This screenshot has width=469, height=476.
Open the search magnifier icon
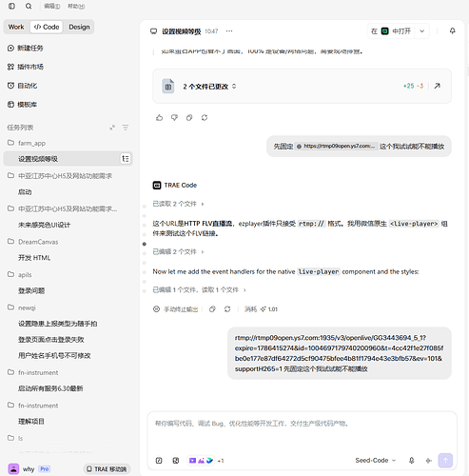(29, 6)
